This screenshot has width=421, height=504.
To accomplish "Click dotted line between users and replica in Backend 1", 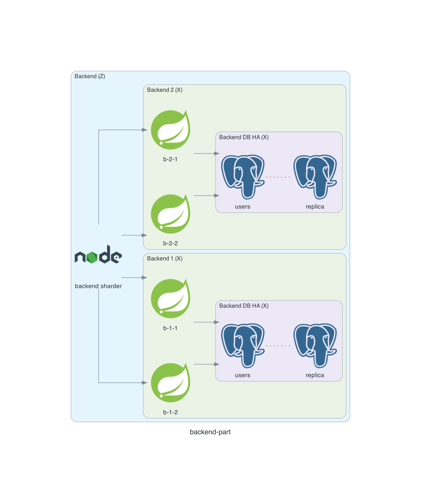I will (x=278, y=346).
